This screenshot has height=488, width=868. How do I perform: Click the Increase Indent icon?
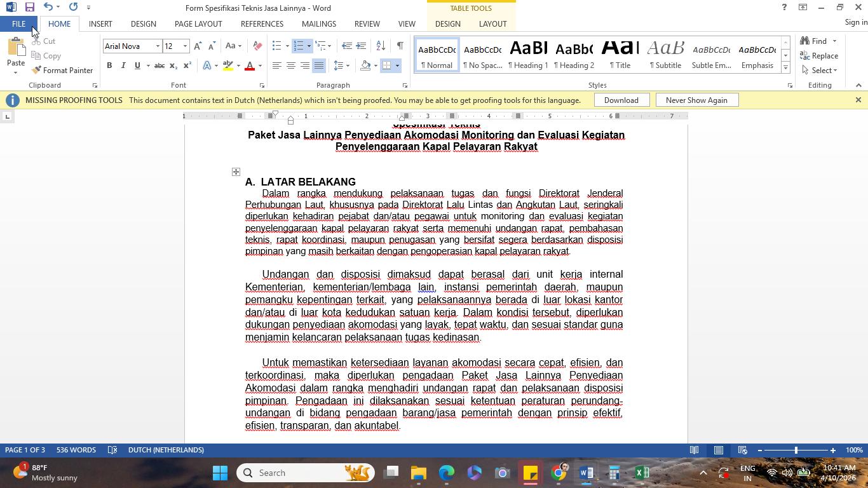(x=361, y=46)
